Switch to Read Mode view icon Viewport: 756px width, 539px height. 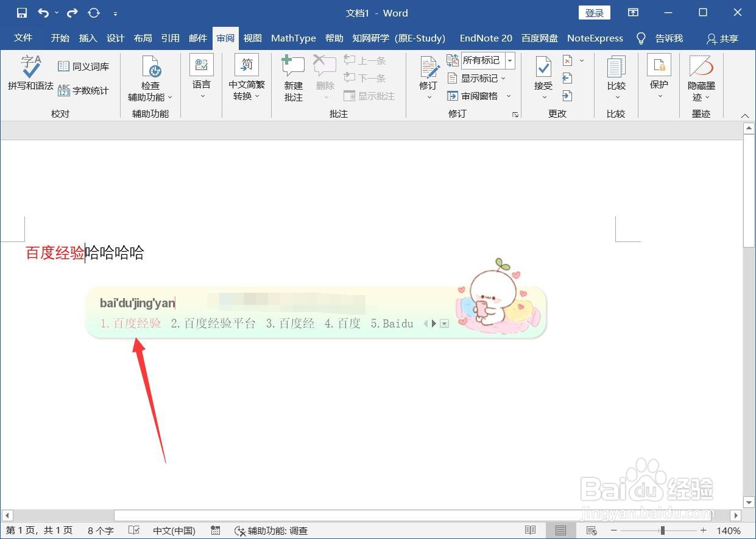(x=531, y=530)
